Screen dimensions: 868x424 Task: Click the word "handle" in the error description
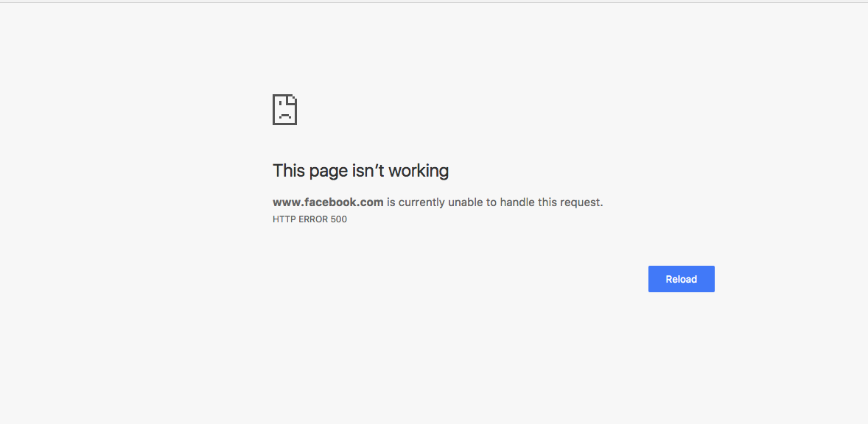[517, 202]
